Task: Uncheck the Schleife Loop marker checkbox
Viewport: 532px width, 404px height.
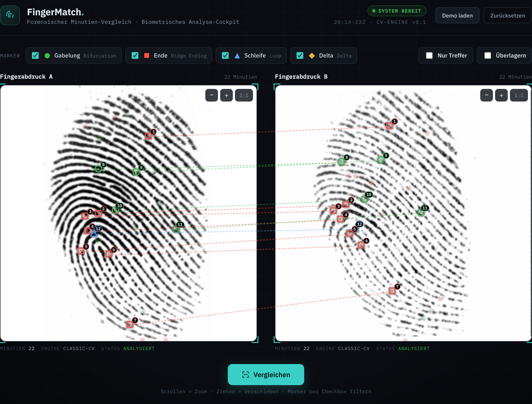Action: point(225,56)
